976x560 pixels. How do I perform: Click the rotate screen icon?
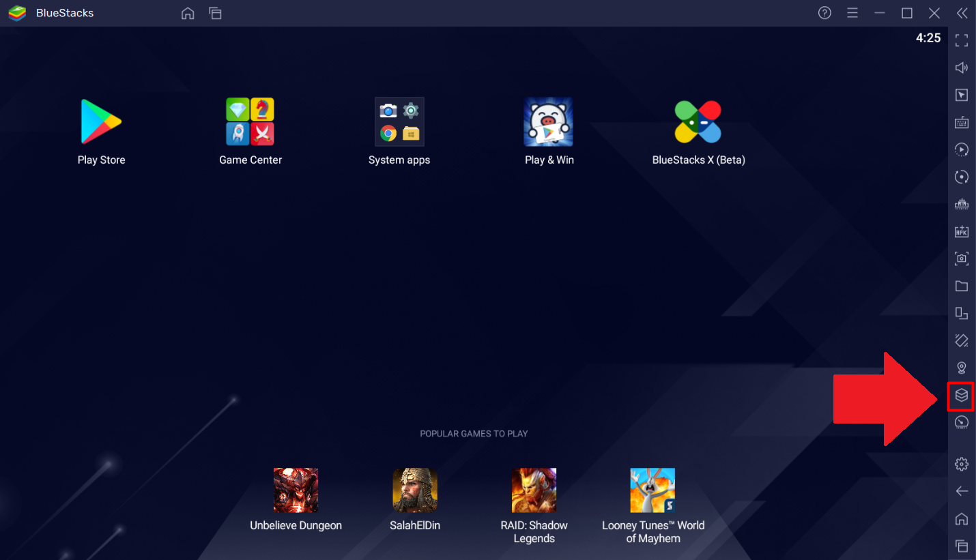pyautogui.click(x=962, y=313)
